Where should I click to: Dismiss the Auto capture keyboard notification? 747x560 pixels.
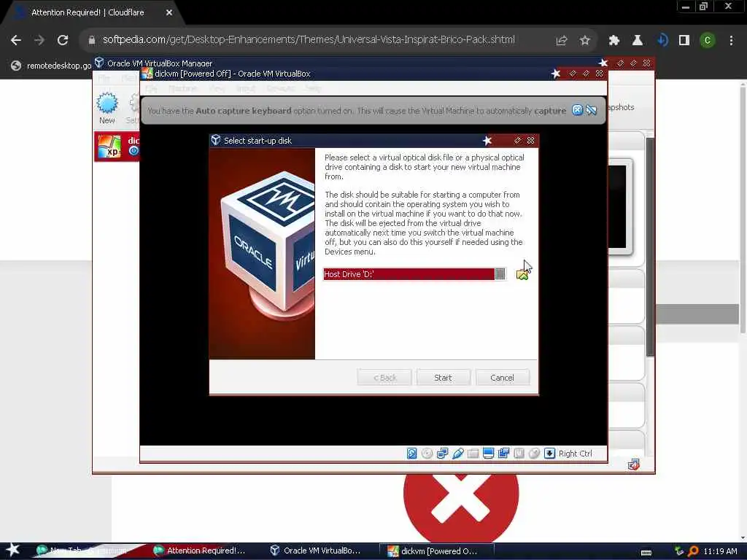click(x=578, y=111)
